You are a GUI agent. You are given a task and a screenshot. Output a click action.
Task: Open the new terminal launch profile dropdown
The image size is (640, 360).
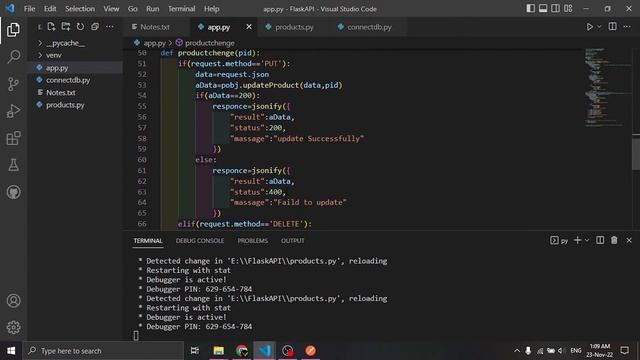pyautogui.click(x=587, y=240)
